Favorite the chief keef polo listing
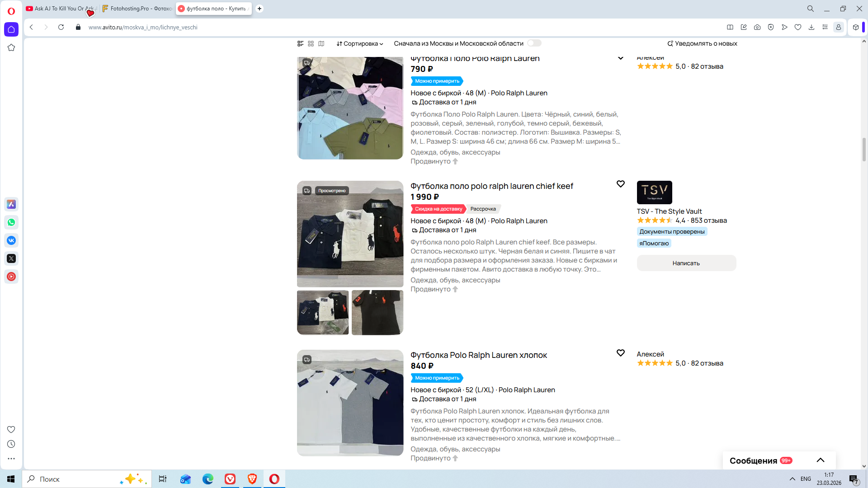Viewport: 868px width, 488px height. pyautogui.click(x=621, y=184)
